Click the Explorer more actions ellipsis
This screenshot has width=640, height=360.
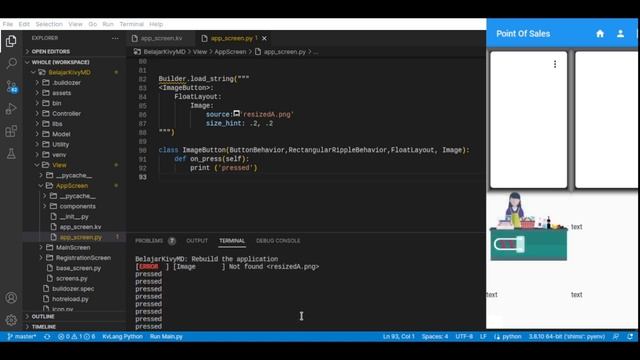click(x=115, y=38)
